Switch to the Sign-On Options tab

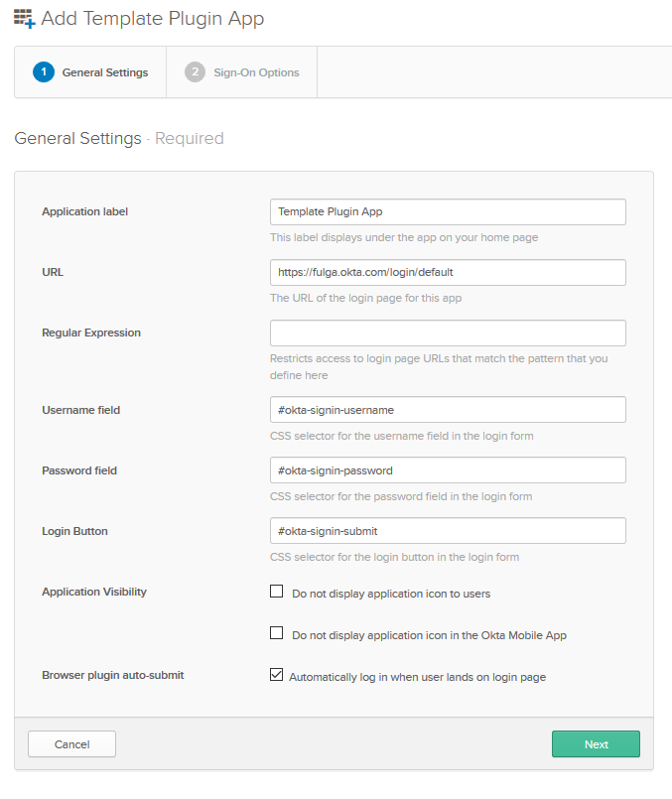(x=256, y=72)
